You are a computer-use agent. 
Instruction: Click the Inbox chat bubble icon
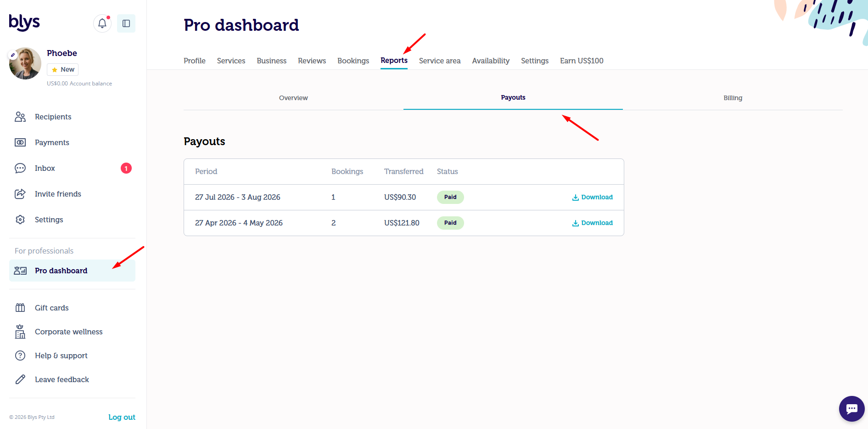click(20, 168)
